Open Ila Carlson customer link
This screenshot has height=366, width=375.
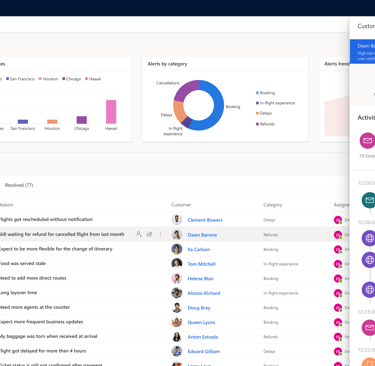(x=199, y=249)
